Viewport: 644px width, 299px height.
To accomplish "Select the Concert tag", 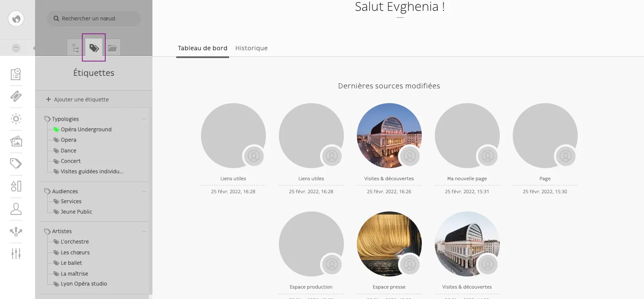I will point(71,161).
